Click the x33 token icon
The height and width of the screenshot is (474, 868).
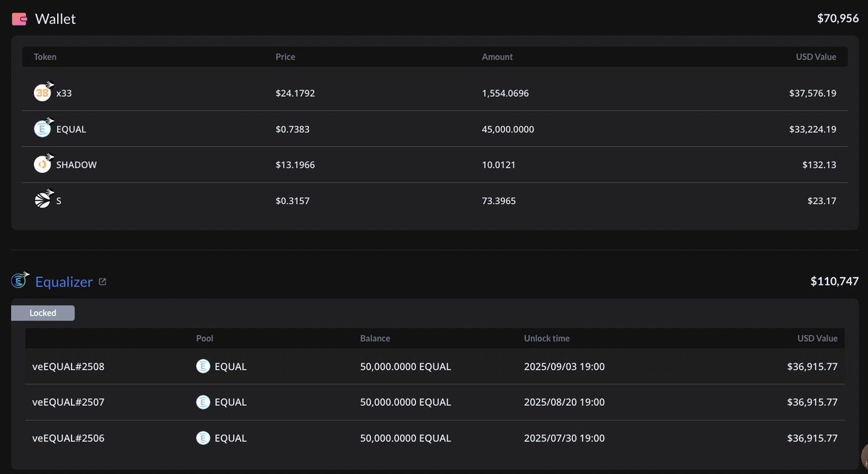click(x=43, y=93)
